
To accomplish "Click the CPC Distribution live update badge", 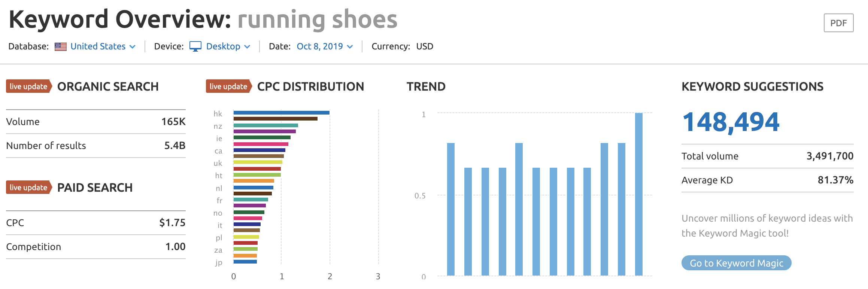I will (x=229, y=86).
